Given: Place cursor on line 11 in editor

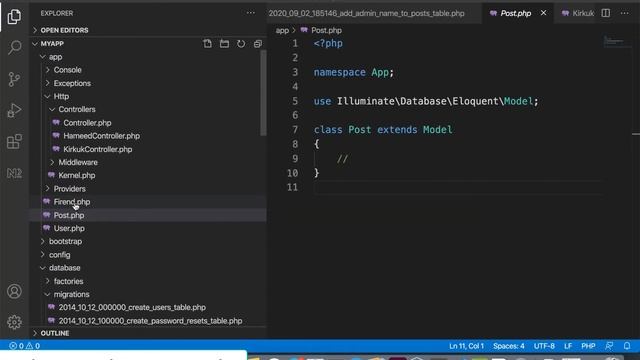Looking at the screenshot, I should (457, 187).
